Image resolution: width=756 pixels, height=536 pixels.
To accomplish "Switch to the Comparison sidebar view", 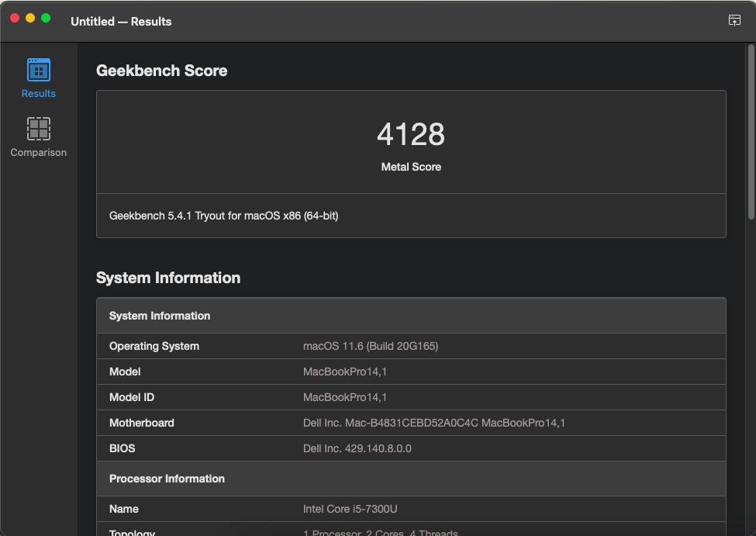I will click(39, 137).
